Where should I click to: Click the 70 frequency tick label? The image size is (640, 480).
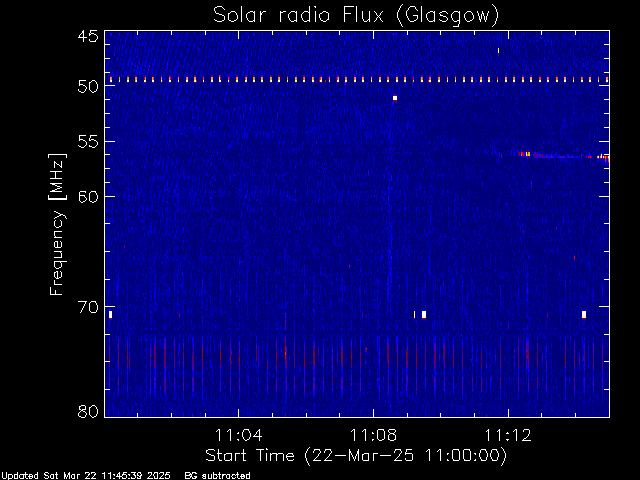click(88, 307)
